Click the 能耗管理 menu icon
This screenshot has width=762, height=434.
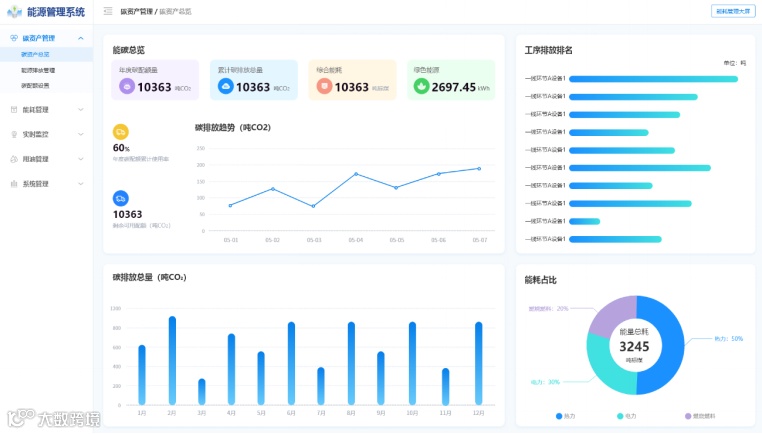14,110
